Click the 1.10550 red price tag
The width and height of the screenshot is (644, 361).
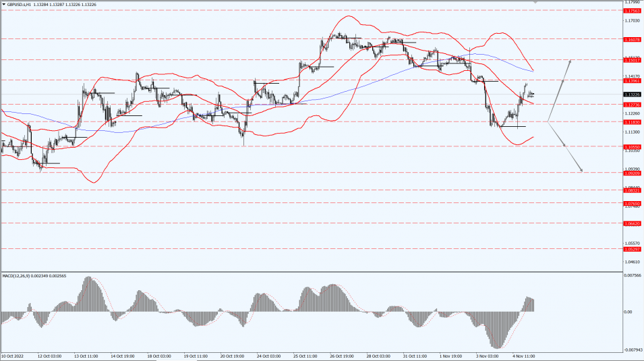pyautogui.click(x=632, y=147)
